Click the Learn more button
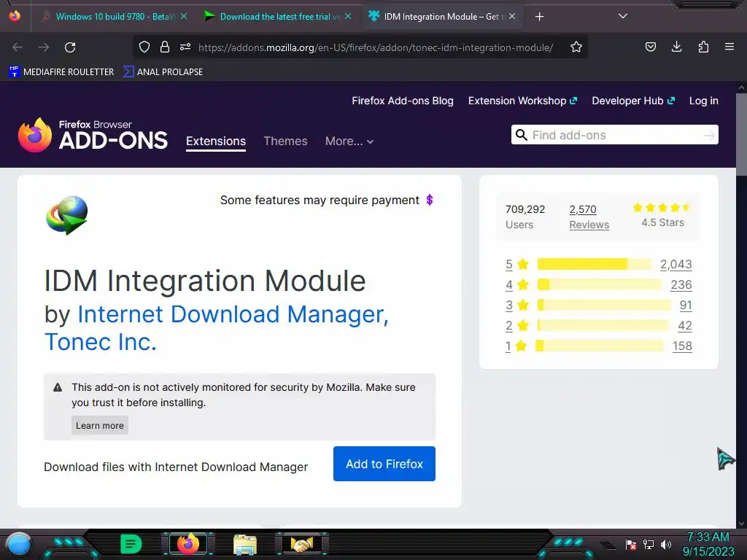 99,426
